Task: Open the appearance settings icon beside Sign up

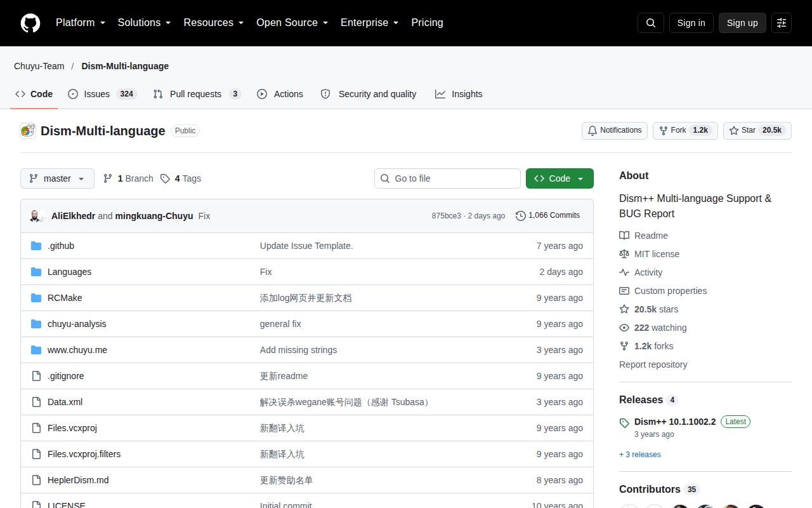Action: [x=782, y=23]
